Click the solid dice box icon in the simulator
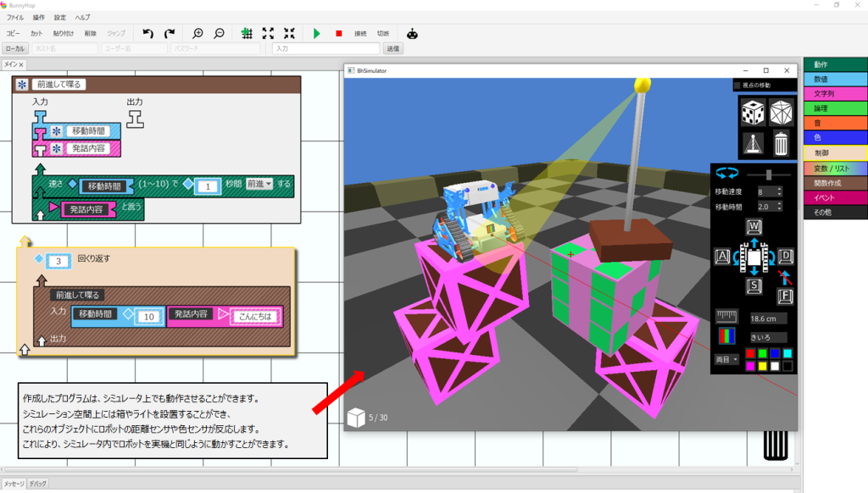868x493 pixels. tap(753, 111)
